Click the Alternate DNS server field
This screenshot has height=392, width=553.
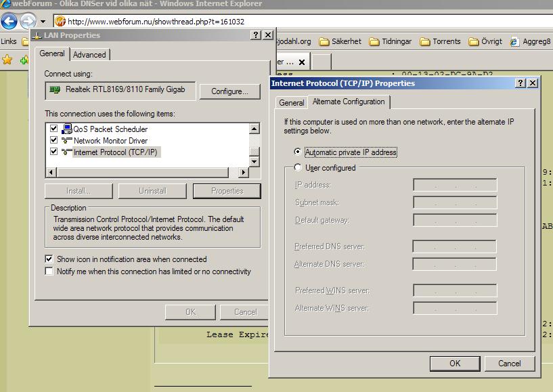point(455,264)
